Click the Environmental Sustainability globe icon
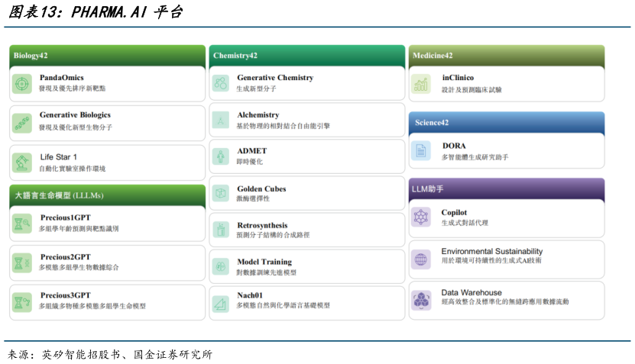 (421, 259)
